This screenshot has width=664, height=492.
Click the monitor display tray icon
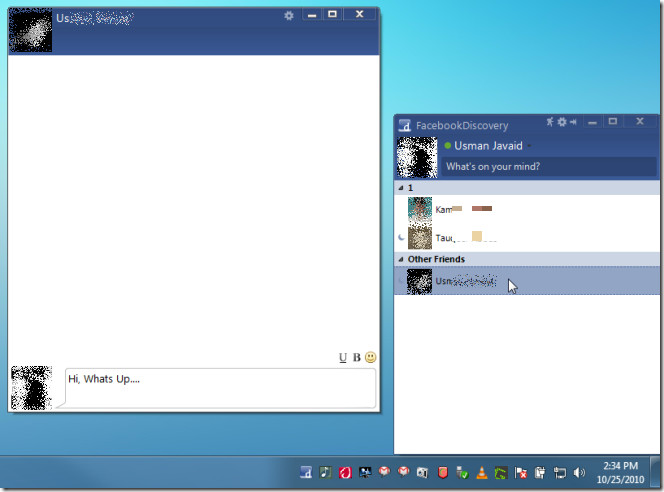365,472
